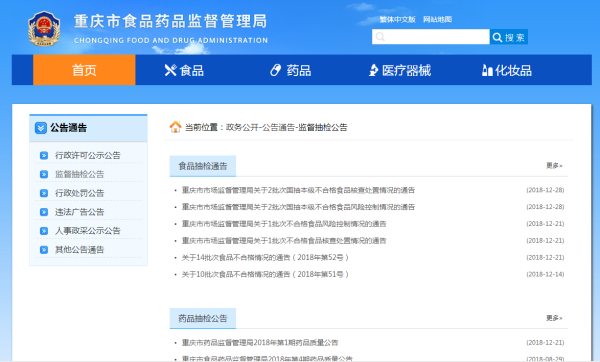This screenshot has width=600, height=362.
Task: Open 其他公告通告 in sidebar
Action: (80, 249)
